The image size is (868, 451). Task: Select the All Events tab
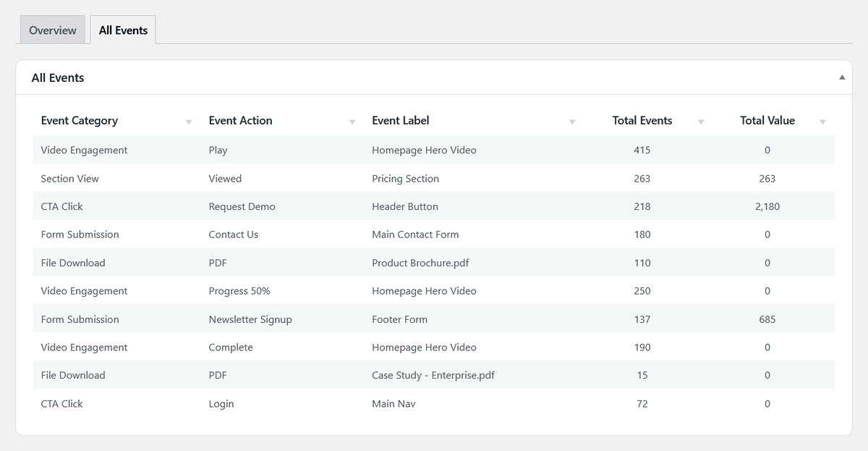[x=123, y=30]
